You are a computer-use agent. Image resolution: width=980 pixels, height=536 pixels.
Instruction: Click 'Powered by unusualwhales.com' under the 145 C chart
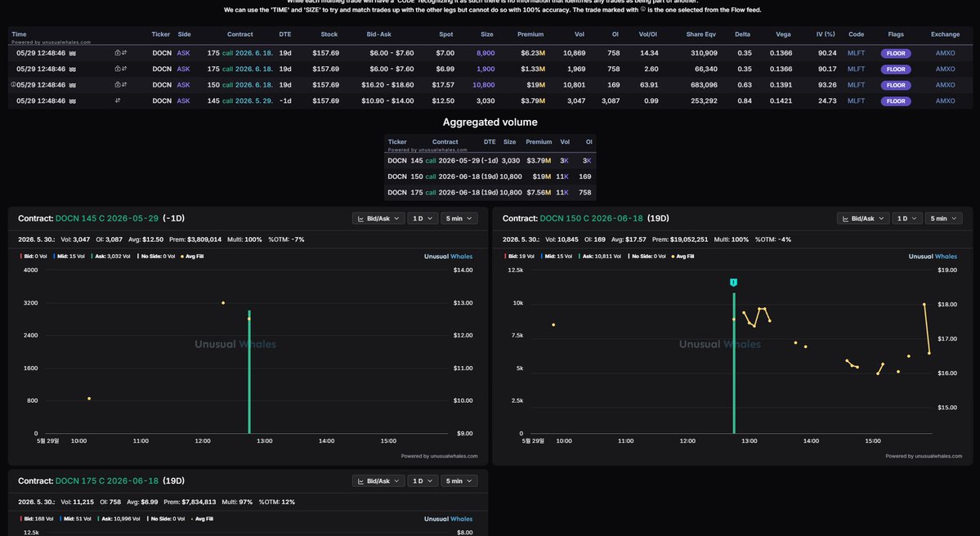click(439, 456)
